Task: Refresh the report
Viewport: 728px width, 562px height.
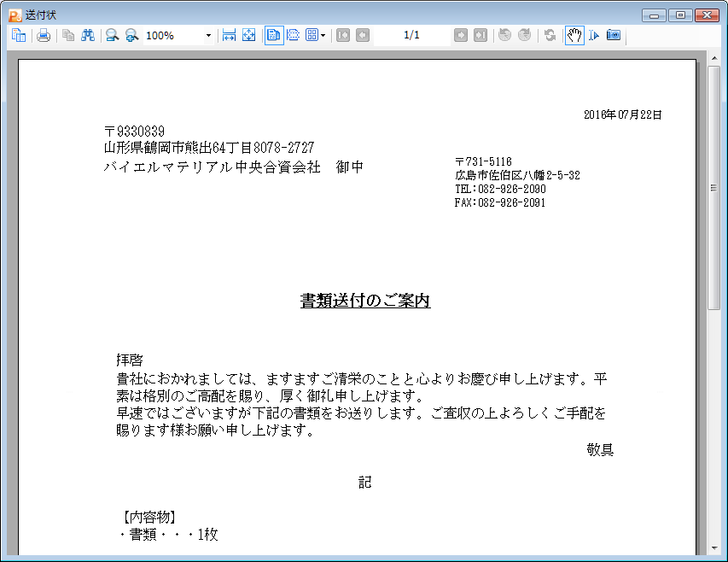Action: point(550,35)
